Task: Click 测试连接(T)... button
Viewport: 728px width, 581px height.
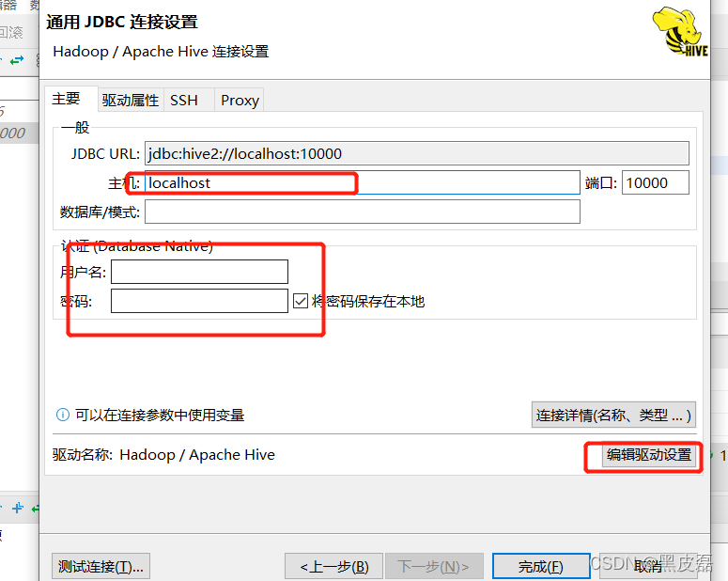Action: click(101, 566)
